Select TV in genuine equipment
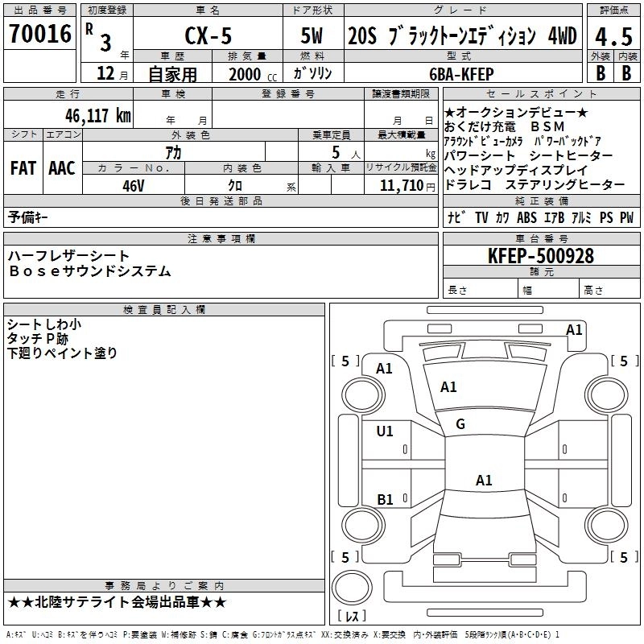This screenshot has height=644, width=644. (481, 217)
